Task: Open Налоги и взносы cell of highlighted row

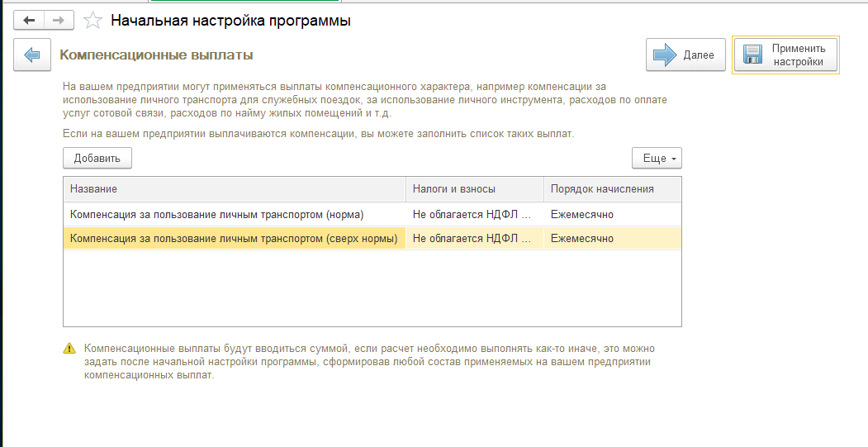Action: tap(475, 239)
